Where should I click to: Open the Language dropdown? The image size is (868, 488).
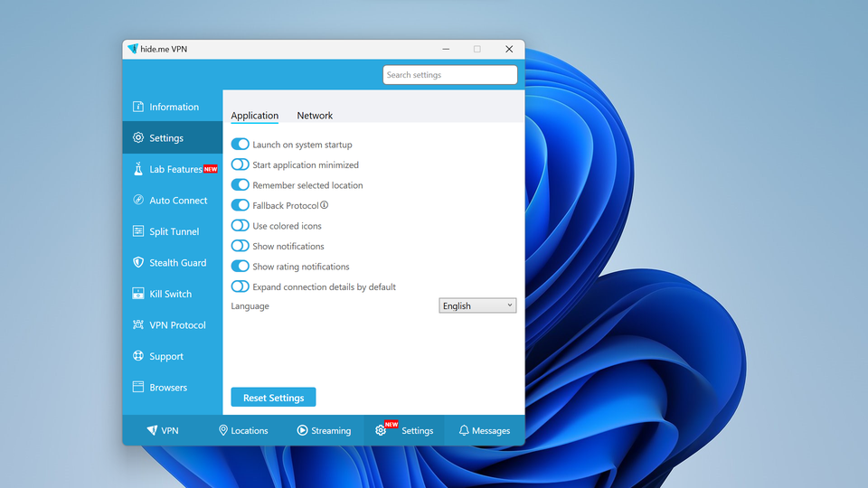pos(477,305)
